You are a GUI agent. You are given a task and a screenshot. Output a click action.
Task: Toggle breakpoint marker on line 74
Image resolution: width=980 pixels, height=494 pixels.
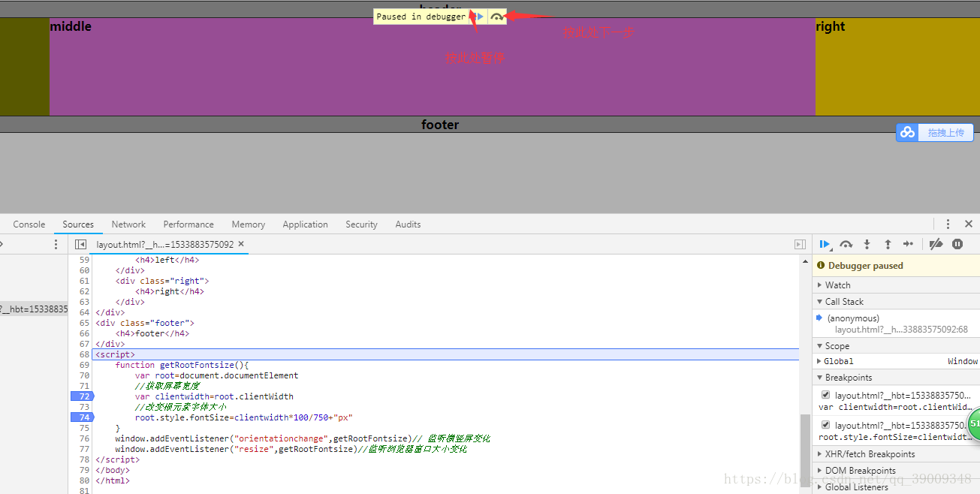click(x=81, y=417)
